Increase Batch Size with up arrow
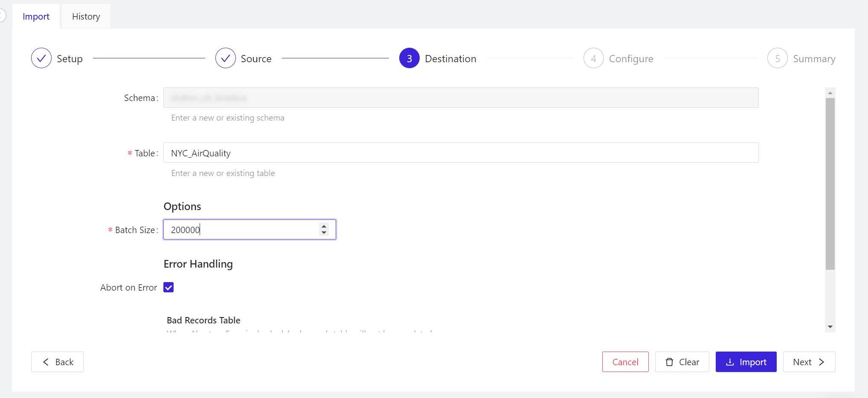The image size is (868, 398). (324, 226)
